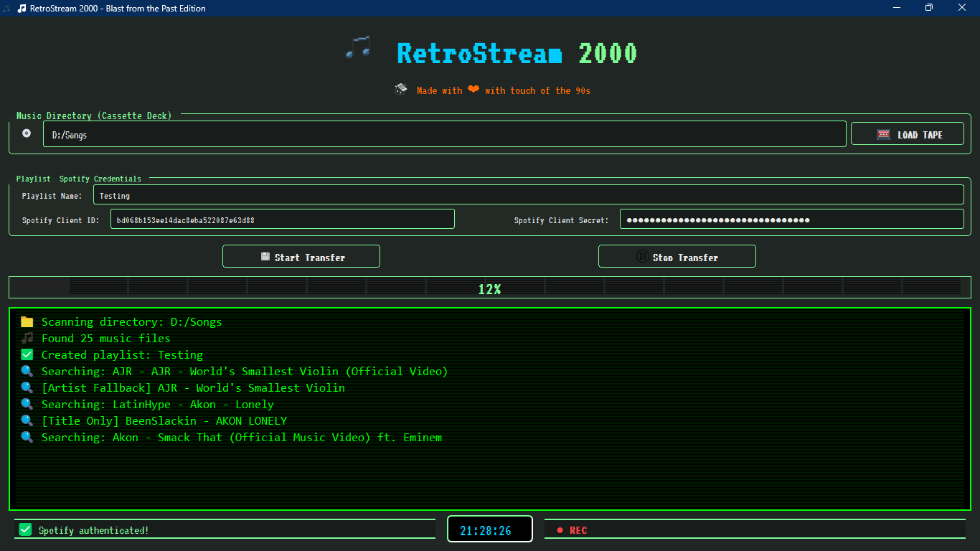This screenshot has height=551, width=980.
Task: Click the Playlist Name field containing 'Testing'
Action: tap(529, 194)
